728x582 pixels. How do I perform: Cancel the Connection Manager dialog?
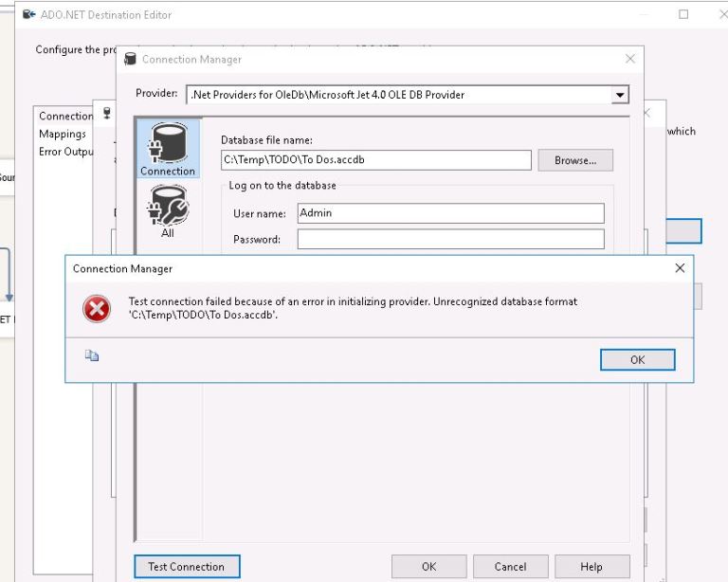pyautogui.click(x=510, y=567)
